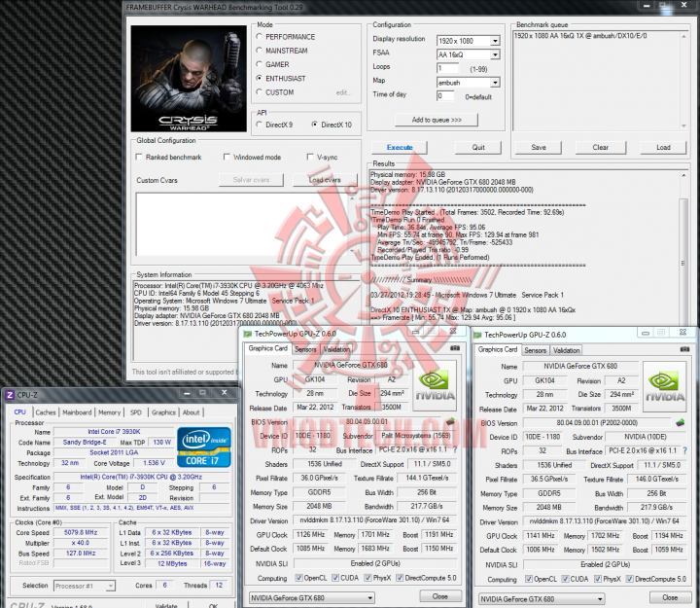Screen dimensions: 700x608
Task: Switch to the SPD tab in CPU-Z
Action: coord(136,412)
